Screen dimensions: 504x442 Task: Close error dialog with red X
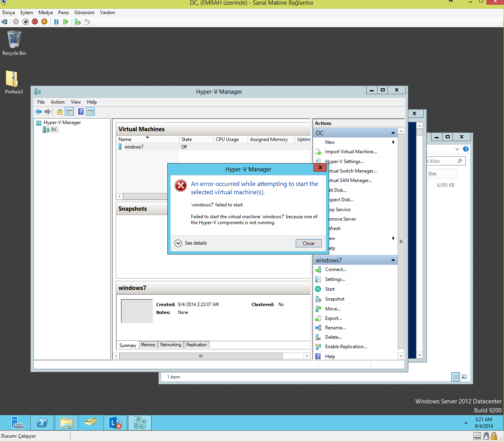tap(320, 167)
